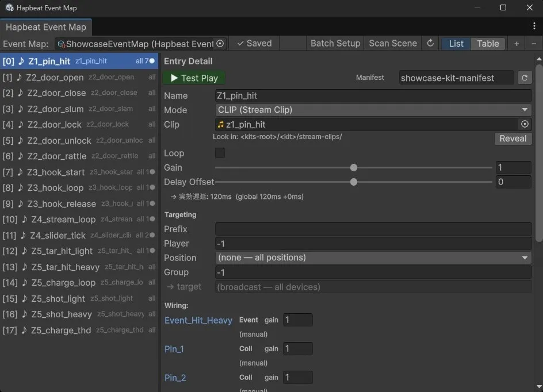Screen dimensions: 543x392
Task: Open the Position dropdown
Action: 373,258
